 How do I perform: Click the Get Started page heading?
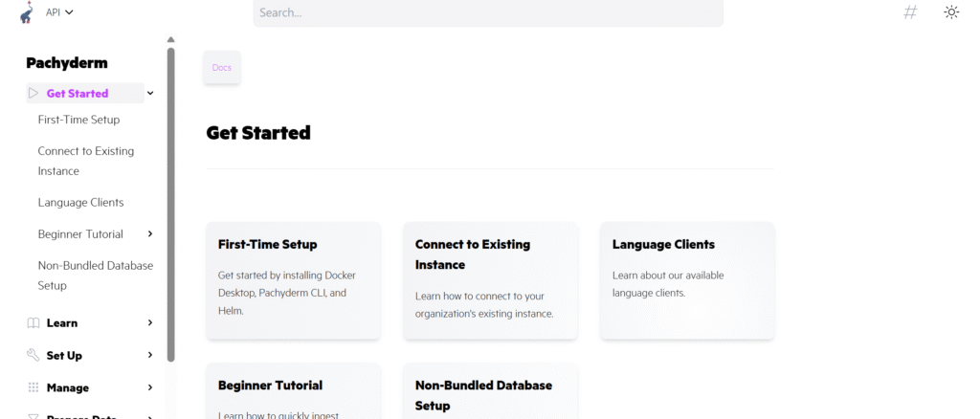[x=258, y=133]
